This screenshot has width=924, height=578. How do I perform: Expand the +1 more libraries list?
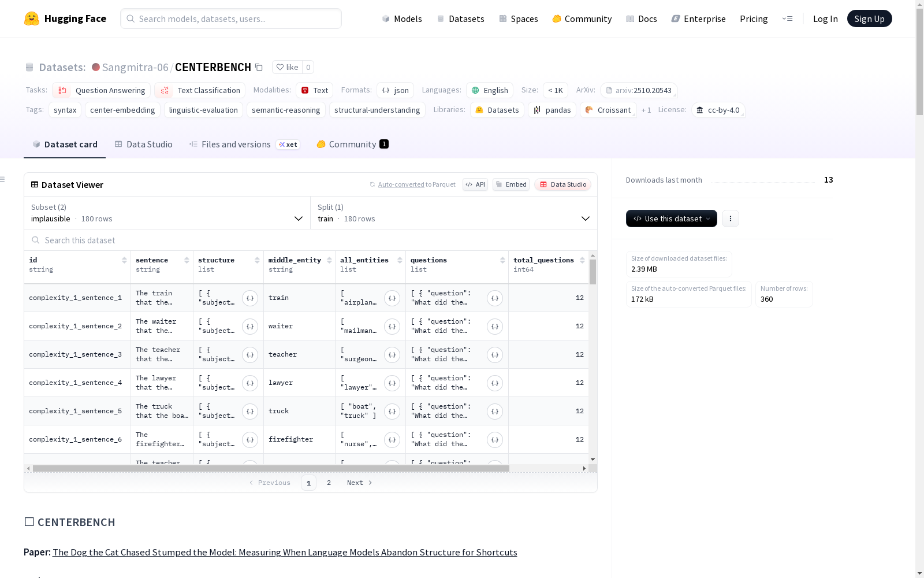point(646,110)
